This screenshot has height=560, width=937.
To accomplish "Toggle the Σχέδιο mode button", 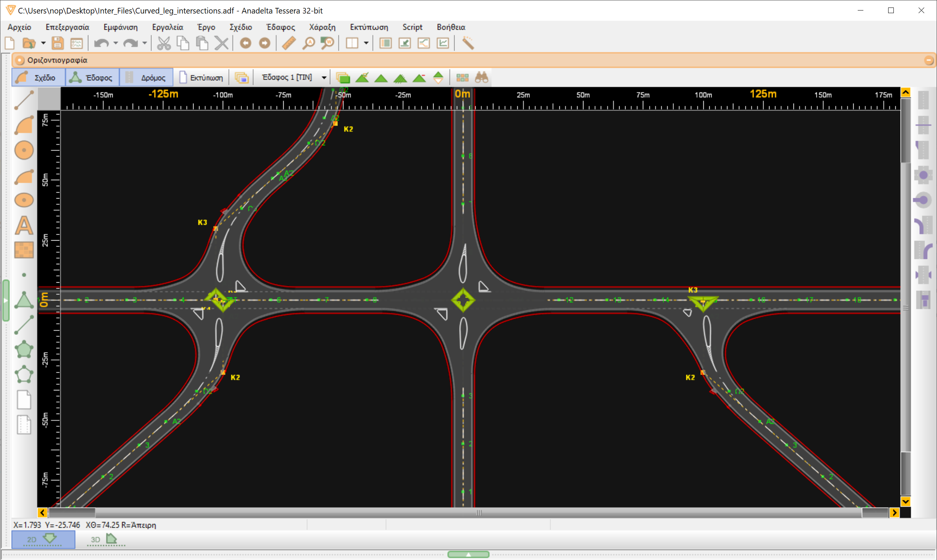I will [38, 77].
